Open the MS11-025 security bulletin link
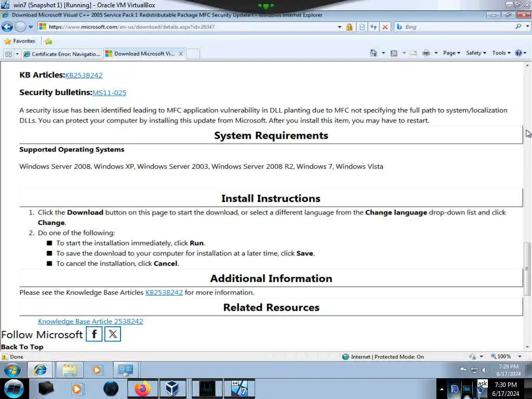 point(109,92)
